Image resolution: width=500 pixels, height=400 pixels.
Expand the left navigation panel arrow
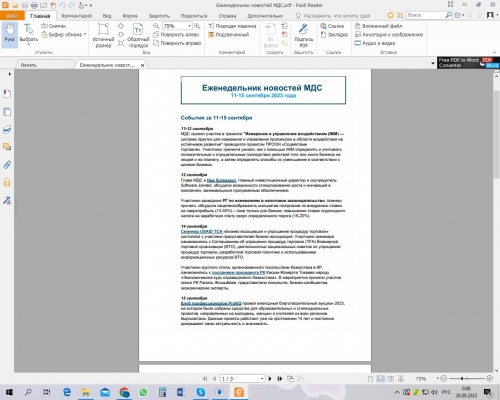click(9, 74)
